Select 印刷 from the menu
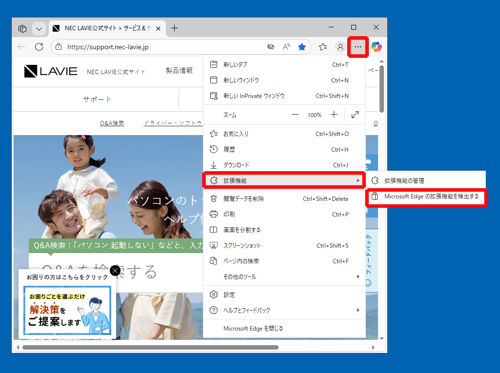The image size is (500, 373). click(x=284, y=214)
